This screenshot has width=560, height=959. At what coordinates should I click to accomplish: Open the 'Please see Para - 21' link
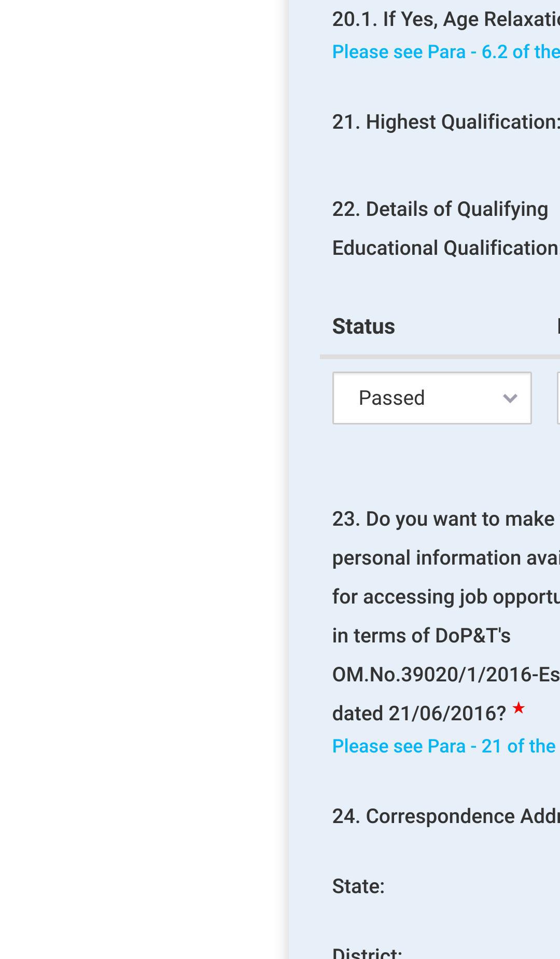[x=444, y=746]
